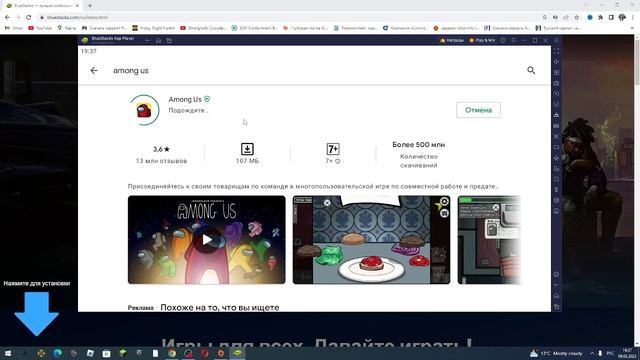This screenshot has height=360, width=640.
Task: Click the Android home icon in sidebar
Action: pyautogui.click(x=556, y=296)
